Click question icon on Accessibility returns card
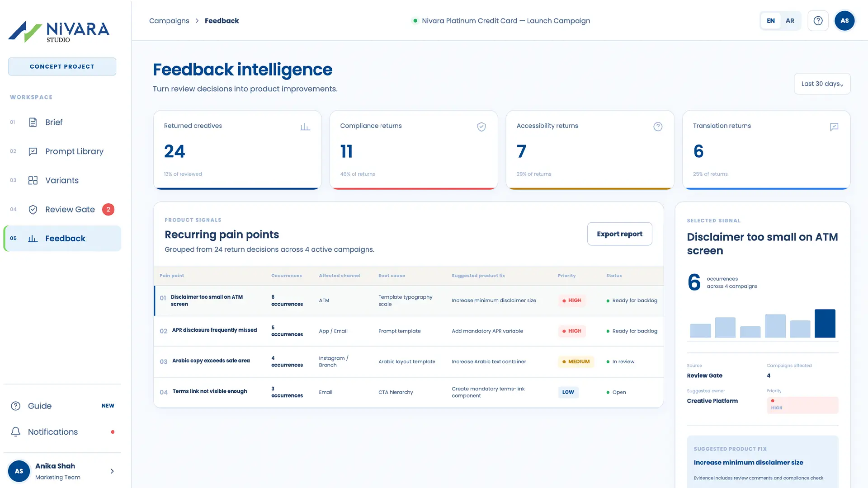Viewport: 868px width, 488px height. [x=658, y=127]
